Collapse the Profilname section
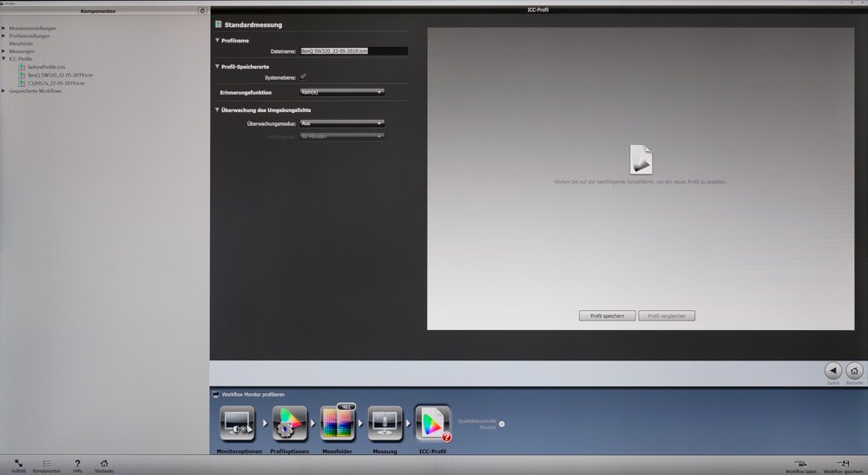This screenshot has width=868, height=475. 217,40
